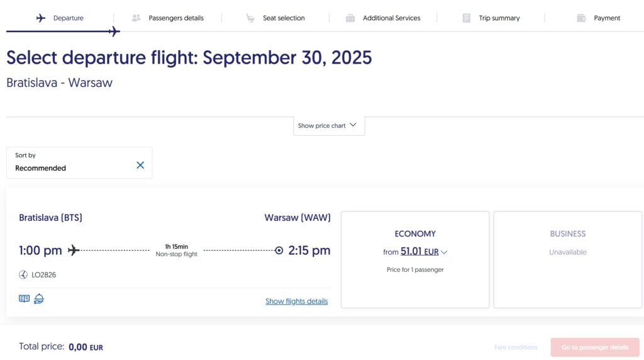Click the Passengers details people icon
Image resolution: width=644 pixels, height=360 pixels.
click(136, 18)
